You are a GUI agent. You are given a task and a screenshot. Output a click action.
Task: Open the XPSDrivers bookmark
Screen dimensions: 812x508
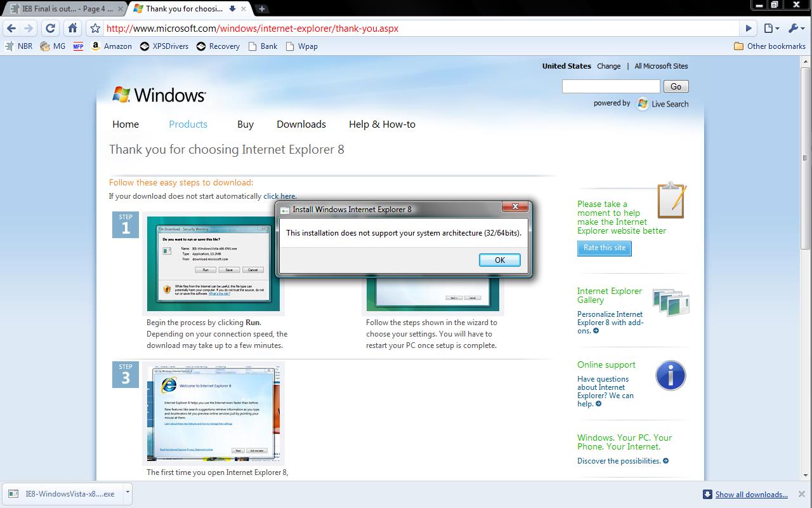pyautogui.click(x=164, y=46)
